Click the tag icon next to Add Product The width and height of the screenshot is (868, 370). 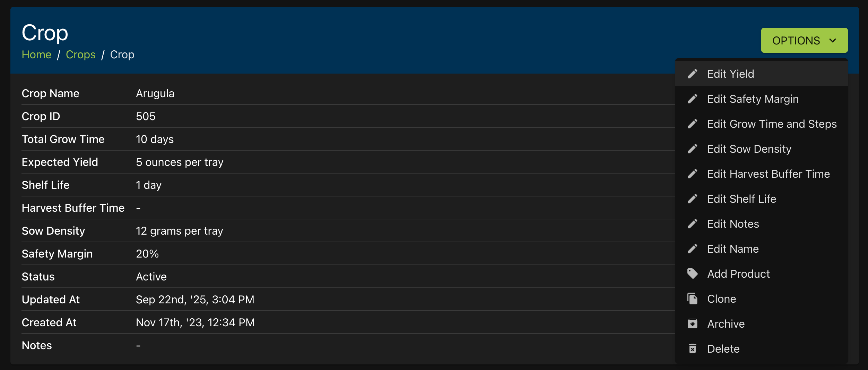692,274
